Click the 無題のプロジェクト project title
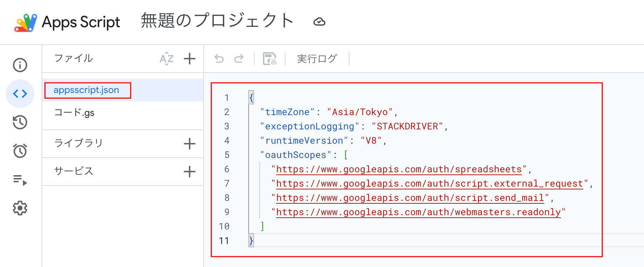 [217, 21]
